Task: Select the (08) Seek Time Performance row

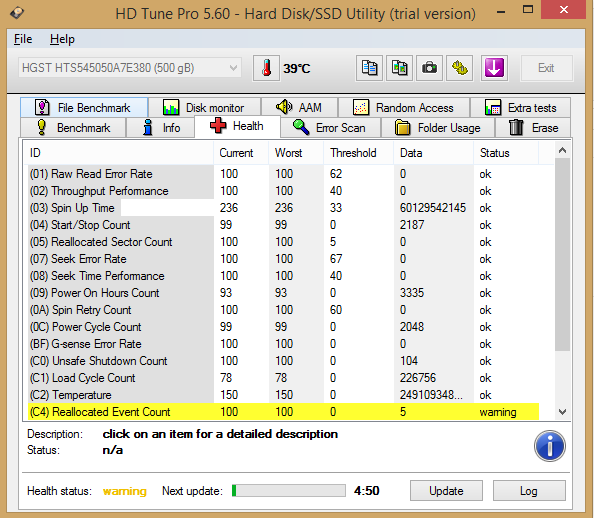Action: click(283, 276)
